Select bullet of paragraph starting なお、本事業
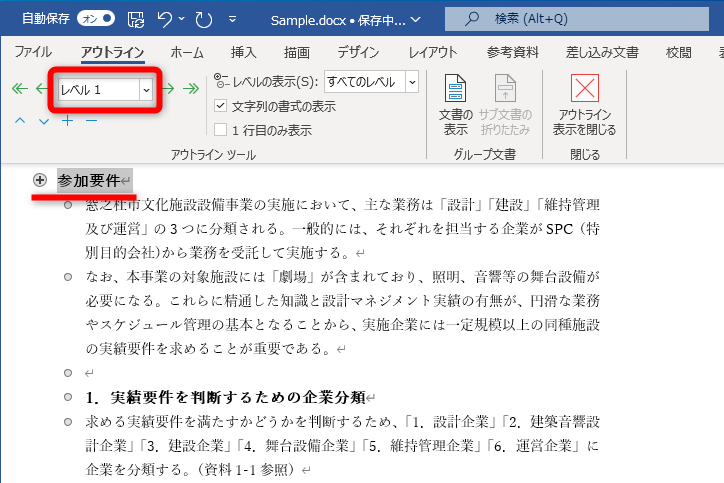724x483 pixels. tap(68, 277)
